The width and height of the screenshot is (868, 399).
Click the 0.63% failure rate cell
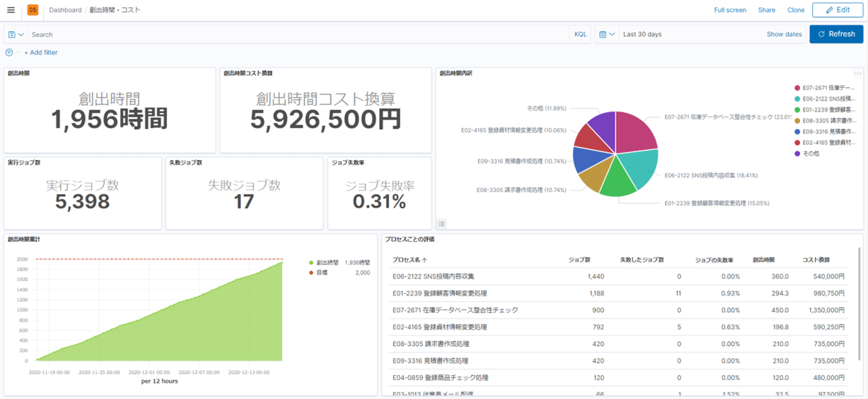coord(729,327)
